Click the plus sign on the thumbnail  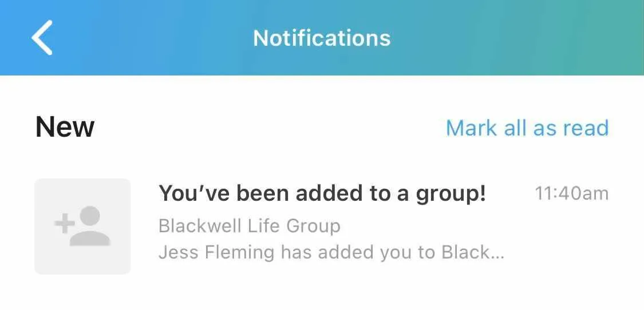65,224
